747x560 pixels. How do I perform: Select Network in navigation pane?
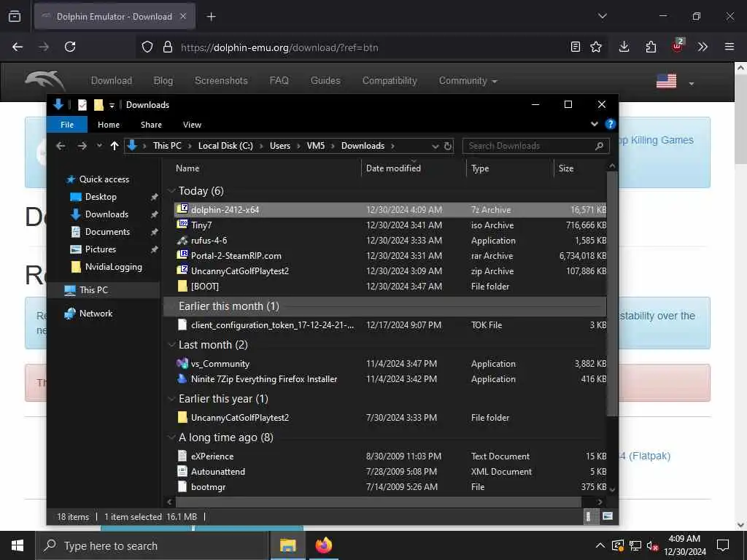[x=96, y=314]
